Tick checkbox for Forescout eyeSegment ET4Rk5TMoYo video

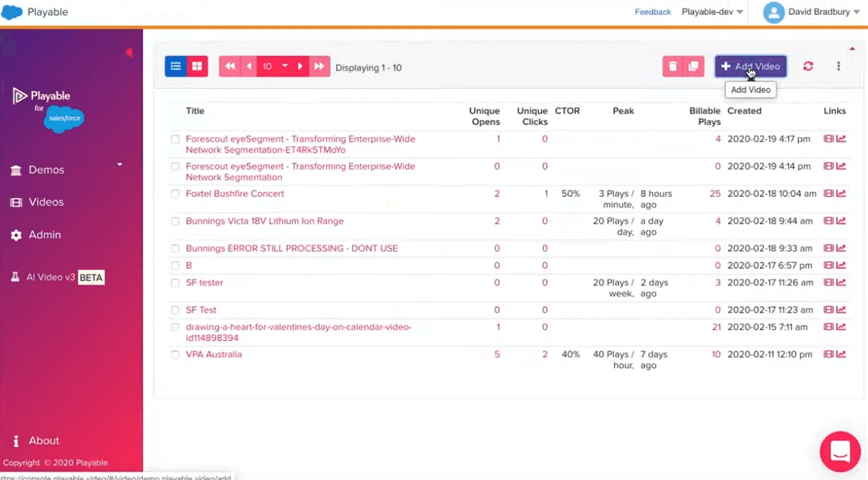pyautogui.click(x=175, y=139)
